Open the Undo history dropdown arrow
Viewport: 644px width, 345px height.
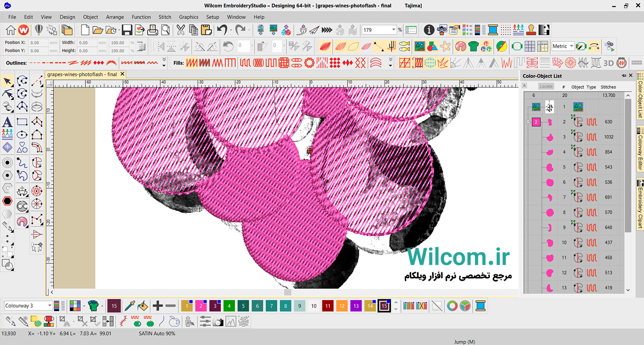point(231,30)
